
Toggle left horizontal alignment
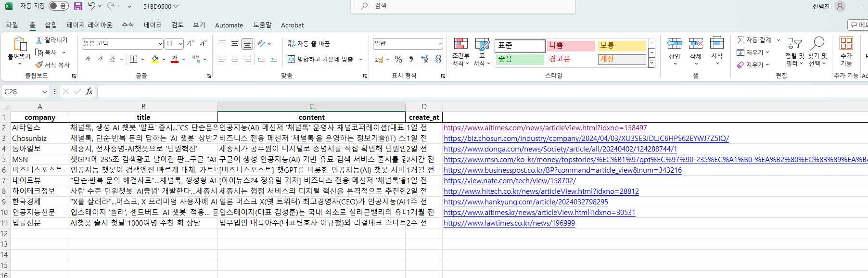pos(222,59)
